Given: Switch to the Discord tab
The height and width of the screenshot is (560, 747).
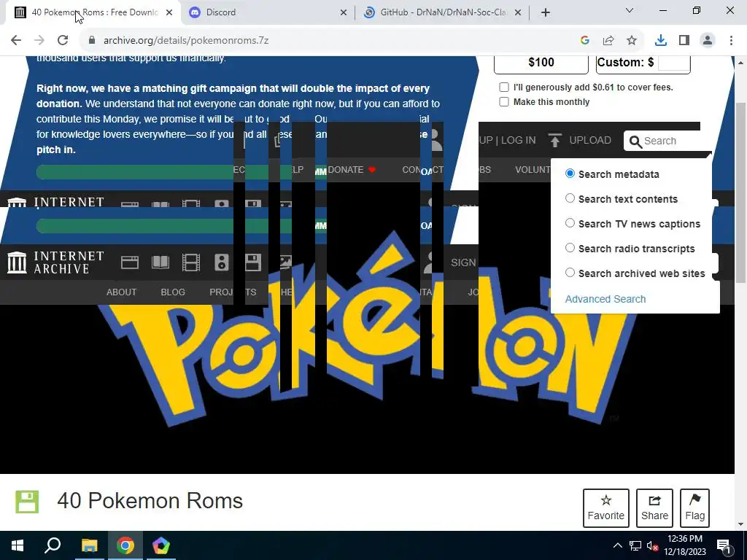Looking at the screenshot, I should point(267,12).
